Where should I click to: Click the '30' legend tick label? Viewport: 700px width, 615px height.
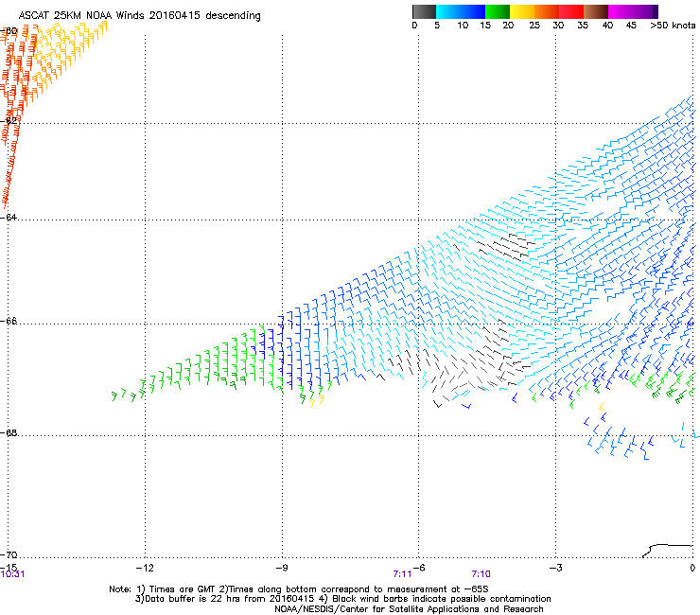point(558,26)
